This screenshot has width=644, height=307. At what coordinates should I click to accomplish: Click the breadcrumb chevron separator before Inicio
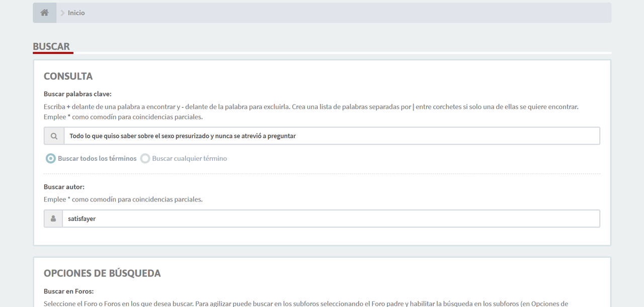click(63, 13)
